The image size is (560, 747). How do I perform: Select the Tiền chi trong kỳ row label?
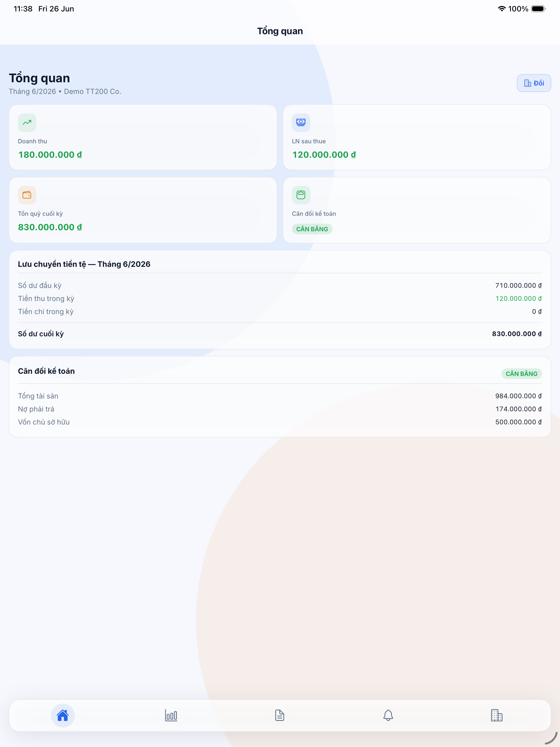click(46, 312)
